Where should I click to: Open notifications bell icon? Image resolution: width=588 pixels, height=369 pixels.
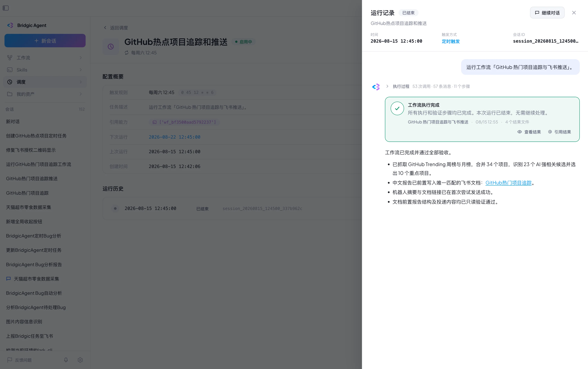(x=66, y=360)
